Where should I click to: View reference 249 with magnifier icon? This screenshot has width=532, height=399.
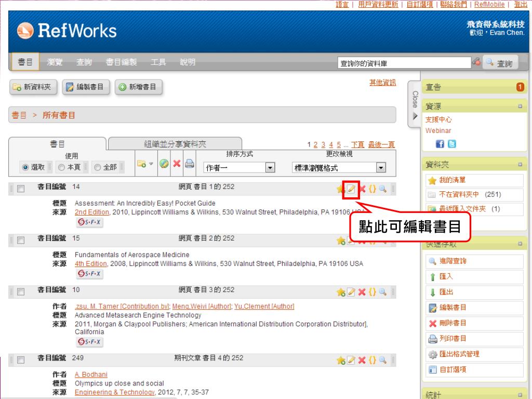tap(383, 361)
